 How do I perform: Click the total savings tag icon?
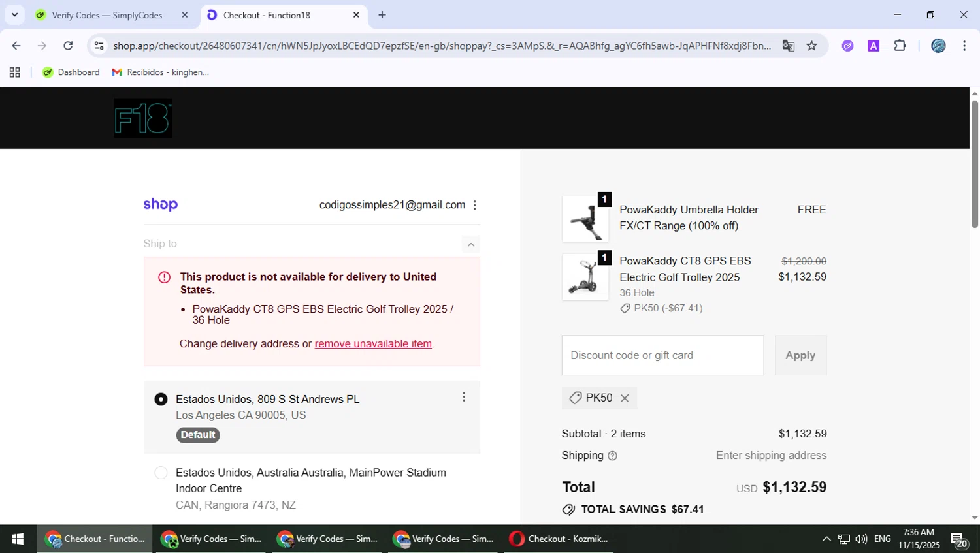tap(568, 509)
